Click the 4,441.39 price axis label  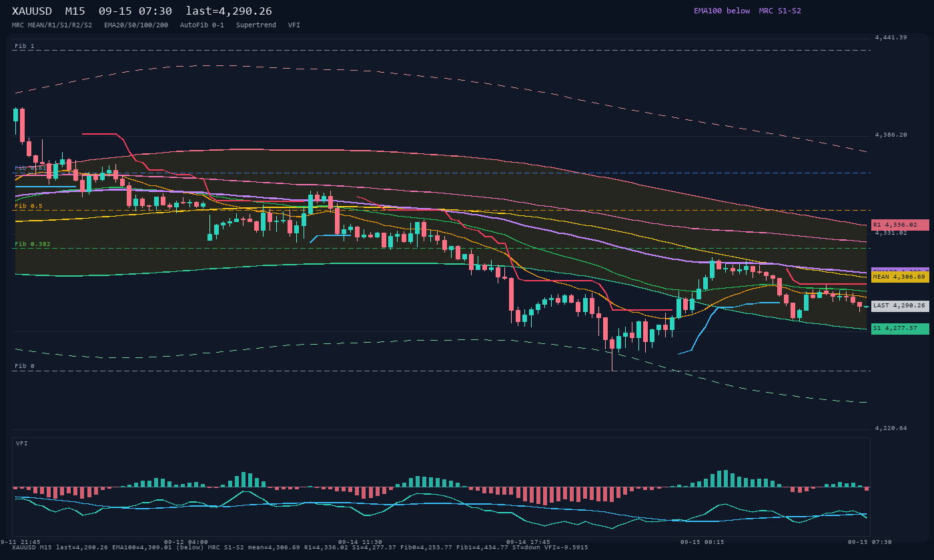(x=891, y=37)
